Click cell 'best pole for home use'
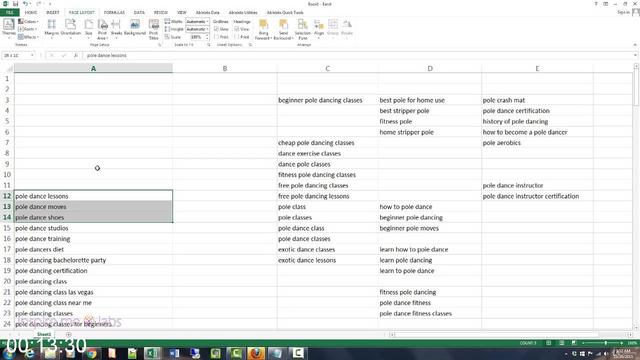Image resolution: width=640 pixels, height=360 pixels. tap(430, 100)
